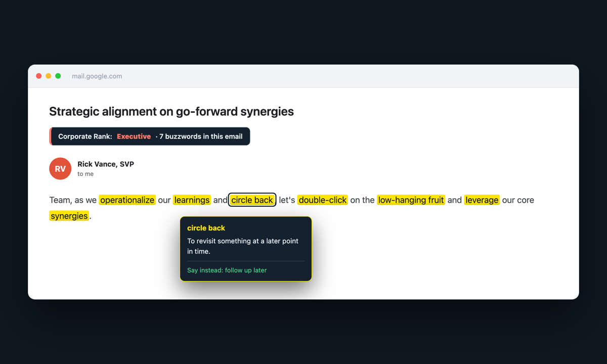This screenshot has height=364, width=607.
Task: Click the tooltip title "circle back"
Action: [x=206, y=228]
